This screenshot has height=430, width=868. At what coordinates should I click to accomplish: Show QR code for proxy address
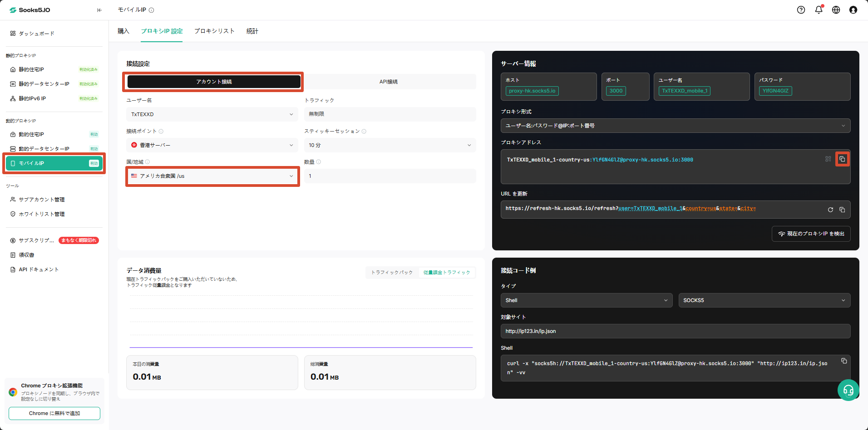coord(828,159)
